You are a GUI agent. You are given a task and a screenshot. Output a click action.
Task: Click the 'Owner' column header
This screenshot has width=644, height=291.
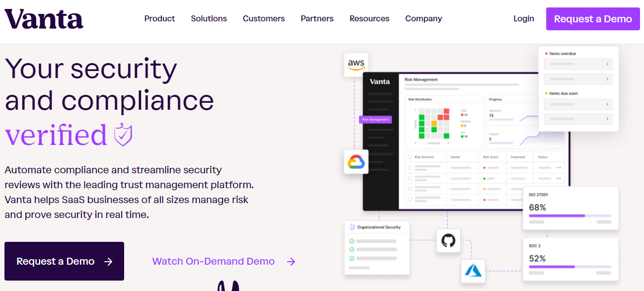pos(455,157)
